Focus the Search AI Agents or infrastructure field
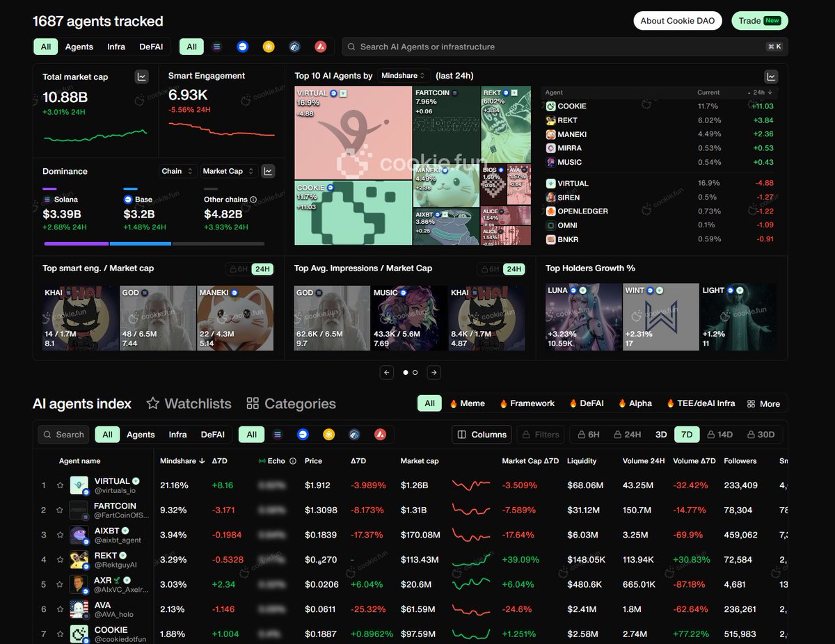Image resolution: width=835 pixels, height=644 pixels. pyautogui.click(x=564, y=47)
